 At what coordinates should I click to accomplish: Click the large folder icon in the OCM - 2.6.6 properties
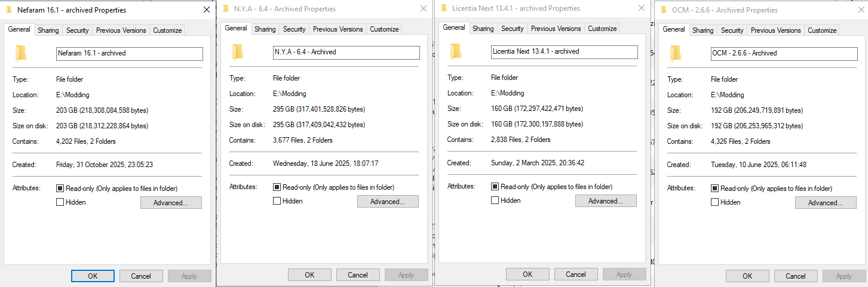tap(676, 53)
